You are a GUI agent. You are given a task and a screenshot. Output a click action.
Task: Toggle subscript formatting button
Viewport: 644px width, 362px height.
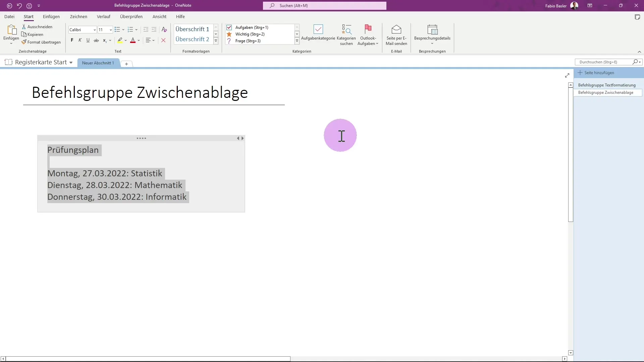(x=105, y=40)
